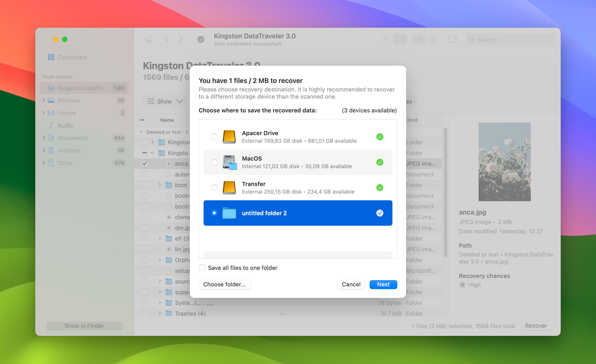Expand the Documents sidebar chevron
The image size is (596, 364).
(44, 138)
